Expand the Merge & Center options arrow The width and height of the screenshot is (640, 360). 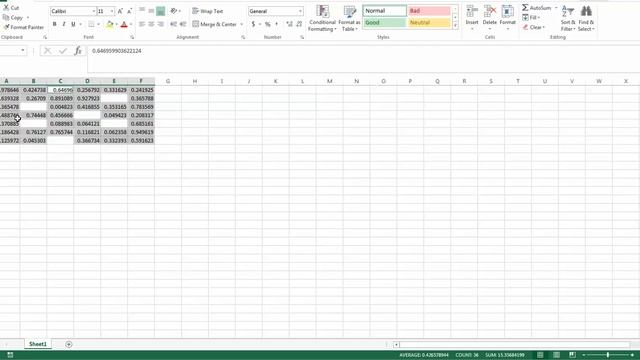242,24
